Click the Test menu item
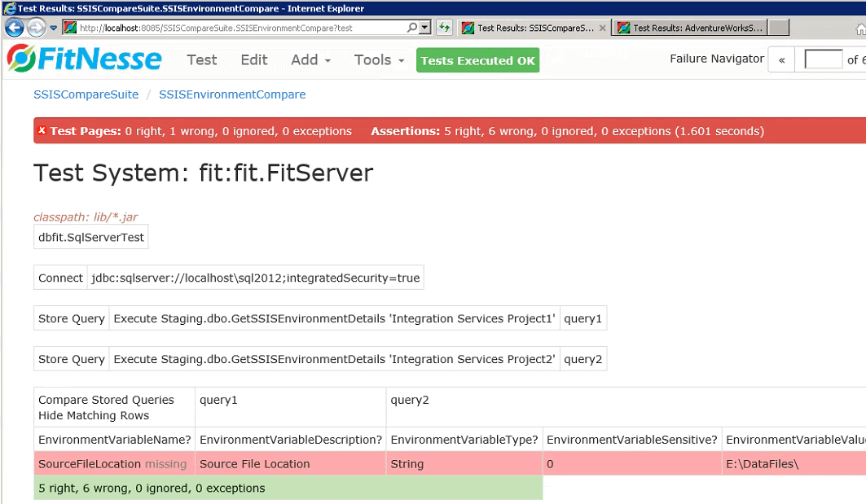The width and height of the screenshot is (866, 504). point(201,60)
